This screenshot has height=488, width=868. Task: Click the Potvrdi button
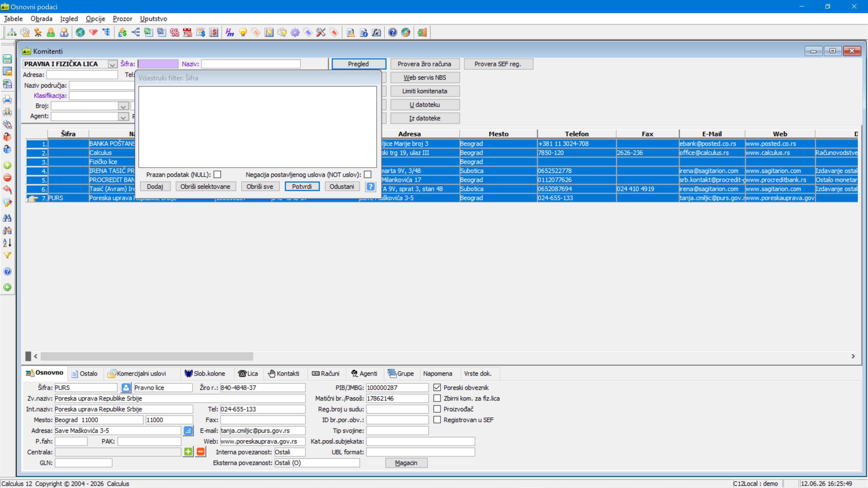click(x=302, y=187)
